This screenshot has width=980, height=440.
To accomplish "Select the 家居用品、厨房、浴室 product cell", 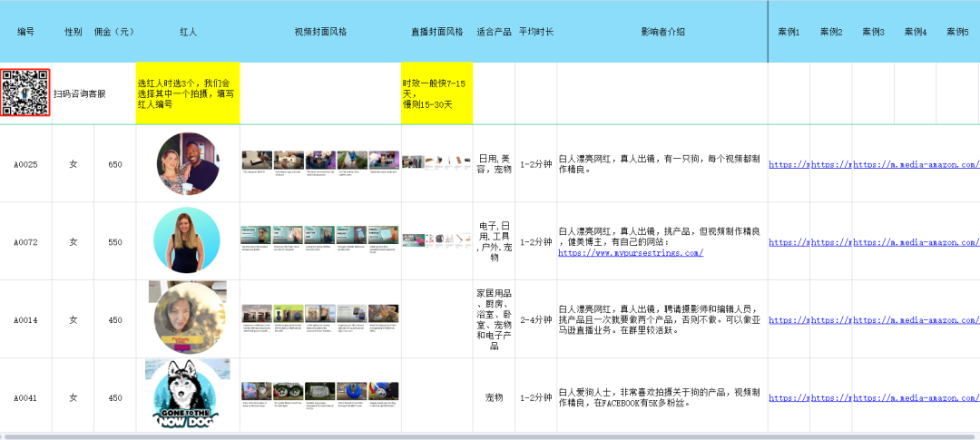I will pos(494,318).
